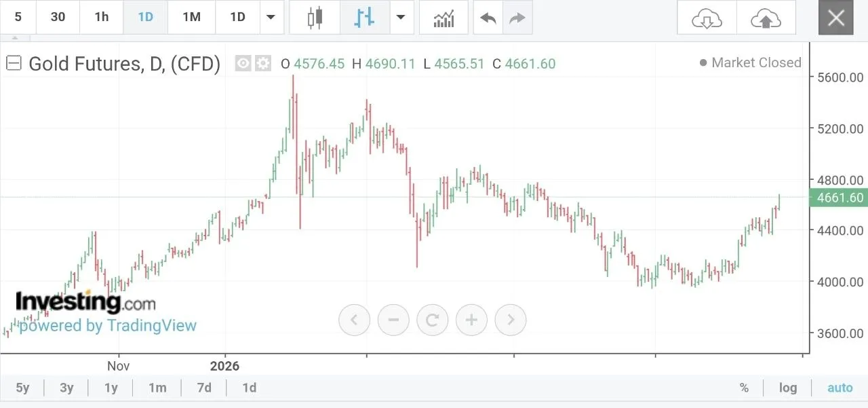Toggle auto scale mode
The width and height of the screenshot is (868, 408).
coord(840,388)
